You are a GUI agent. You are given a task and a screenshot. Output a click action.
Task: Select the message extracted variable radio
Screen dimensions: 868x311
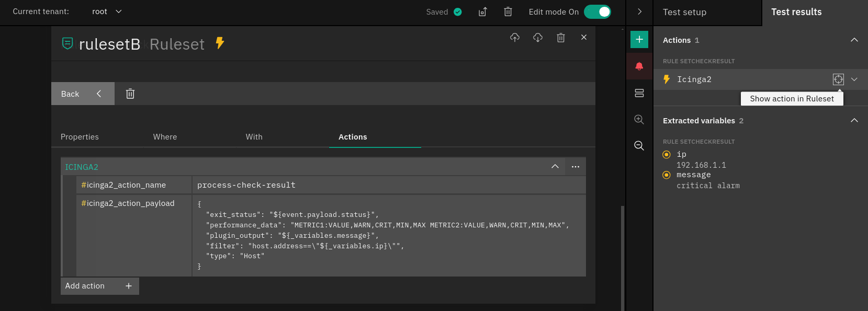click(667, 175)
